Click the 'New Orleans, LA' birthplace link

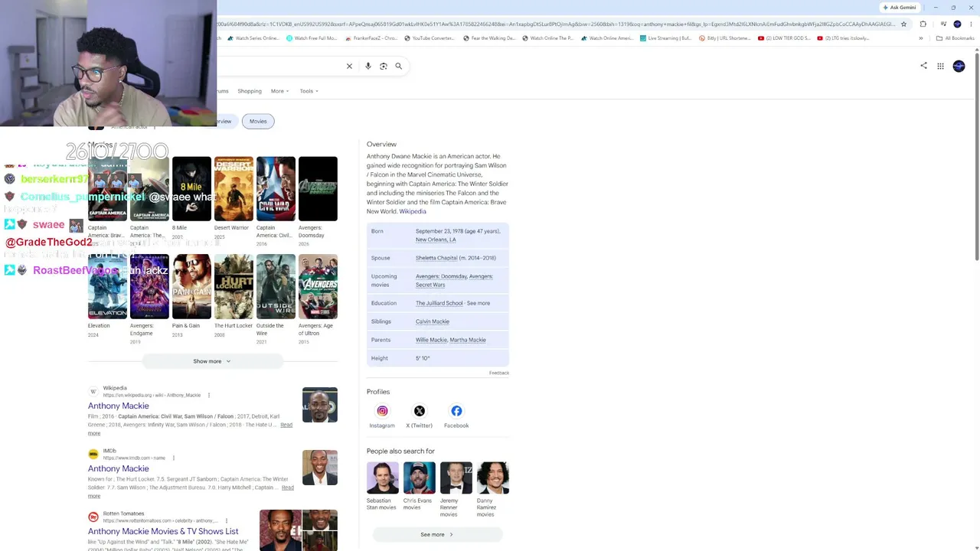point(436,240)
